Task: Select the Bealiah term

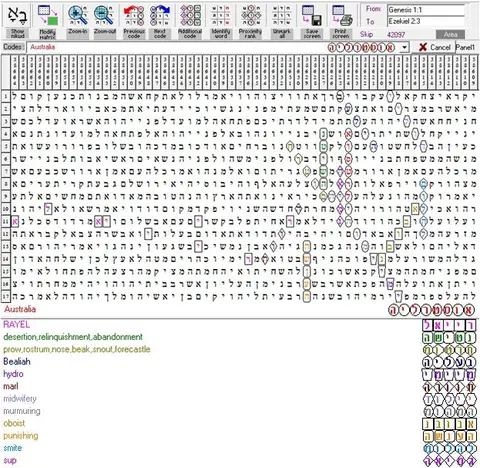Action: pyautogui.click(x=17, y=361)
